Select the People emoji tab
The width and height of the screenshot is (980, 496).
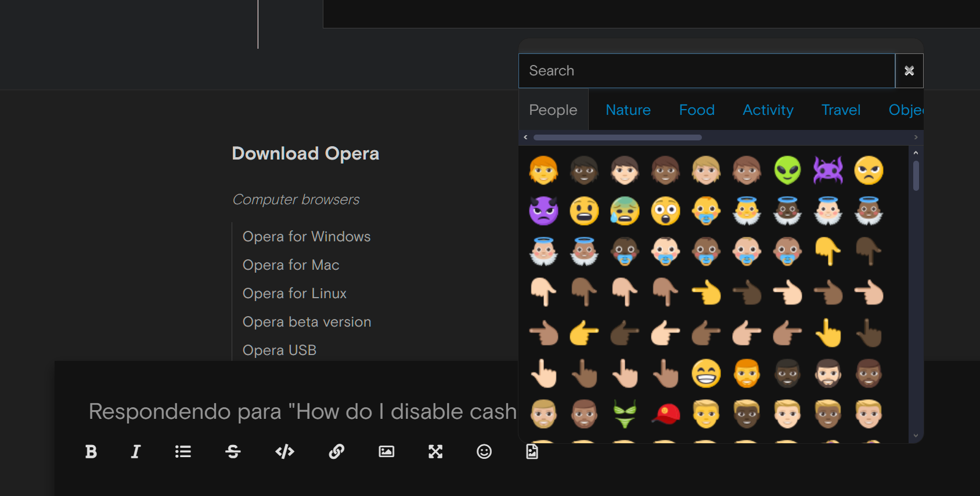coord(553,110)
